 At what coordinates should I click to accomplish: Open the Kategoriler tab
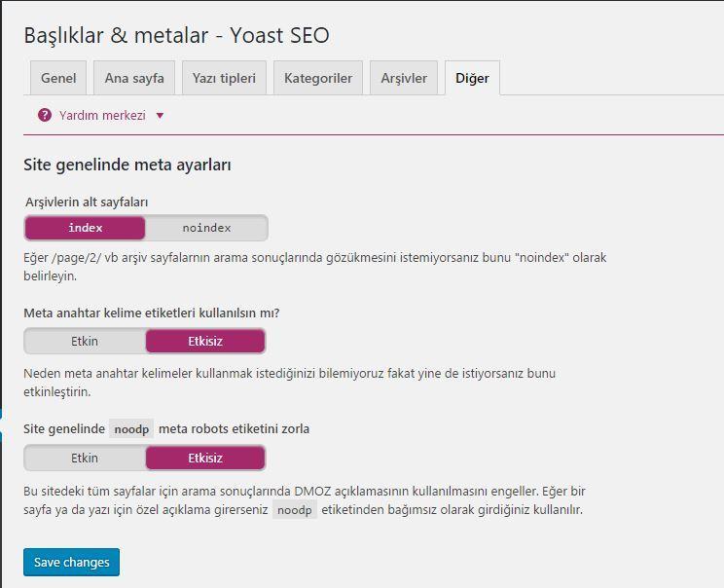[318, 78]
